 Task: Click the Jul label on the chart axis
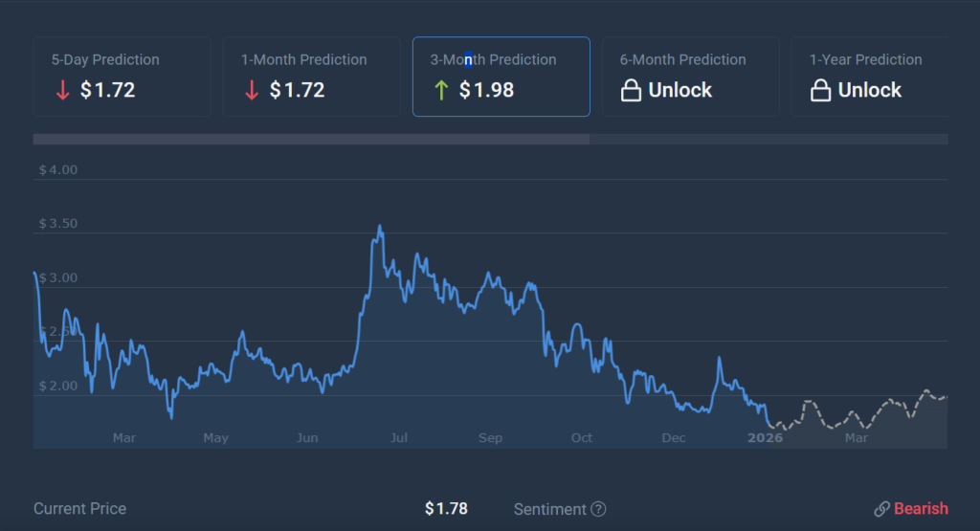(399, 438)
